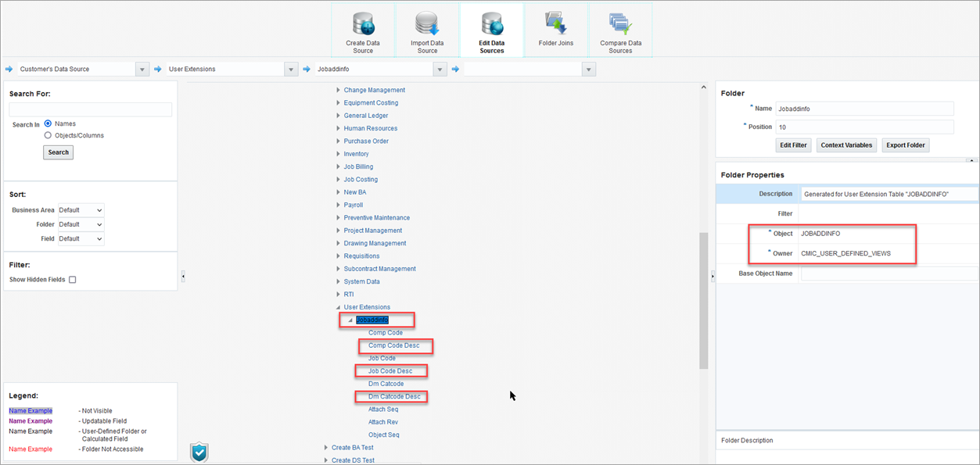
Task: Open the Jobaddinfo breadcrumb dropdown
Action: click(440, 69)
